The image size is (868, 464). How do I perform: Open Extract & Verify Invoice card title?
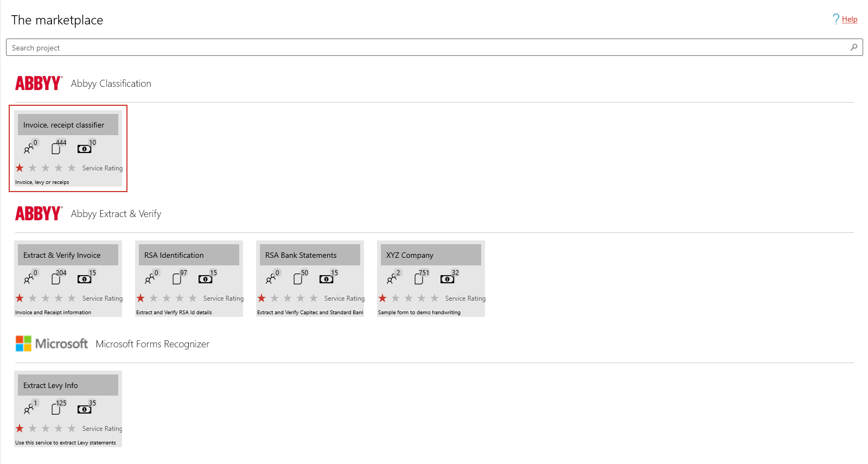[x=68, y=255]
